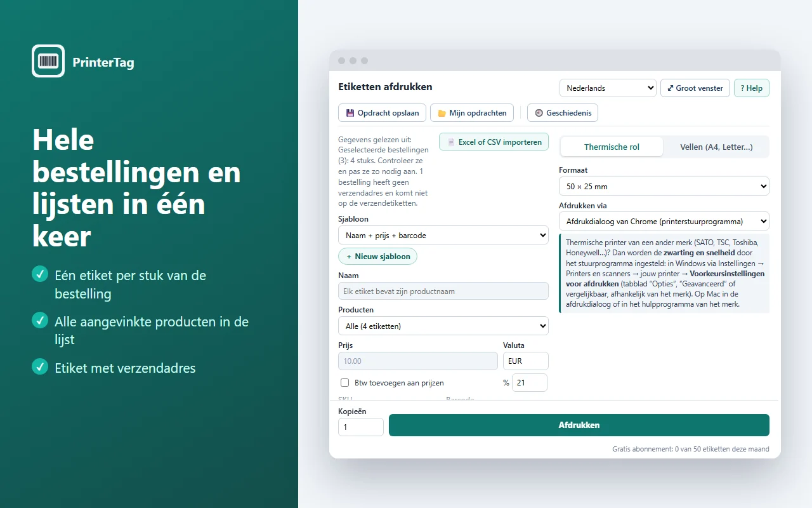Click the clock icon on Geschiedenis
The image size is (812, 508).
click(539, 113)
